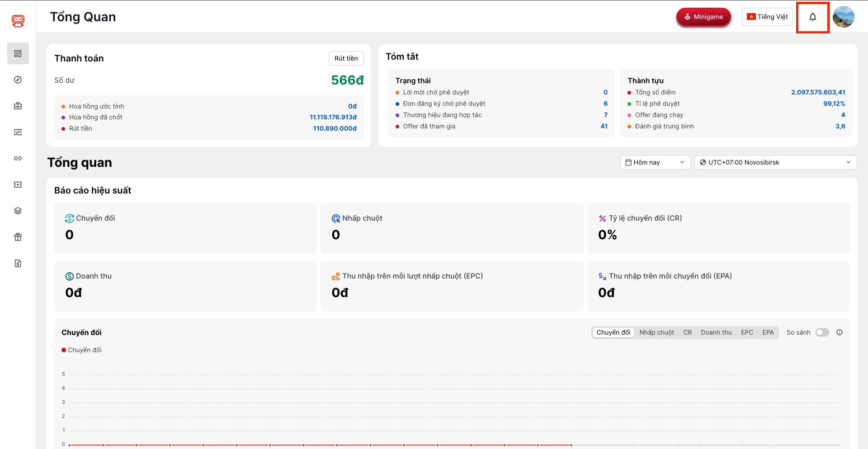The image size is (868, 449).
Task: Open the user profile avatar
Action: click(x=843, y=17)
